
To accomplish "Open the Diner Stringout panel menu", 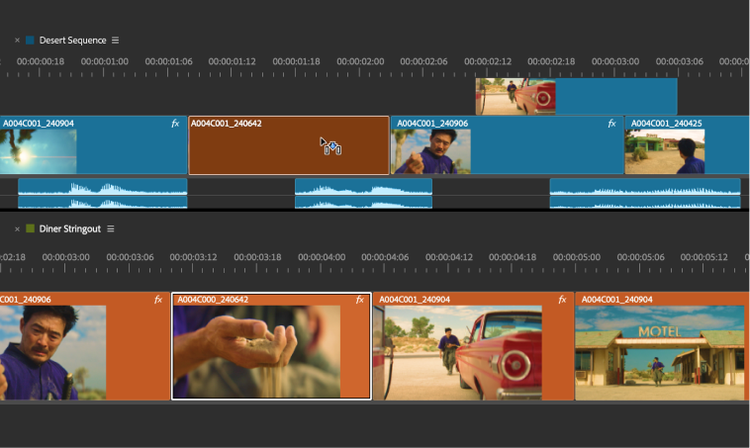I will click(x=110, y=229).
